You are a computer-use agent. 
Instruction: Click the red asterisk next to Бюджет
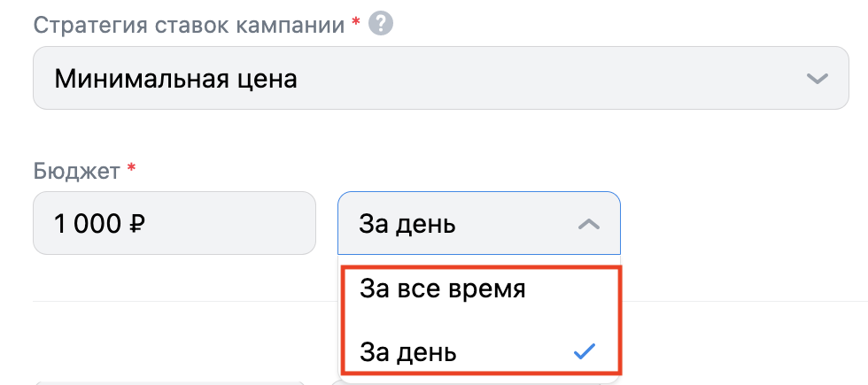[x=131, y=167]
